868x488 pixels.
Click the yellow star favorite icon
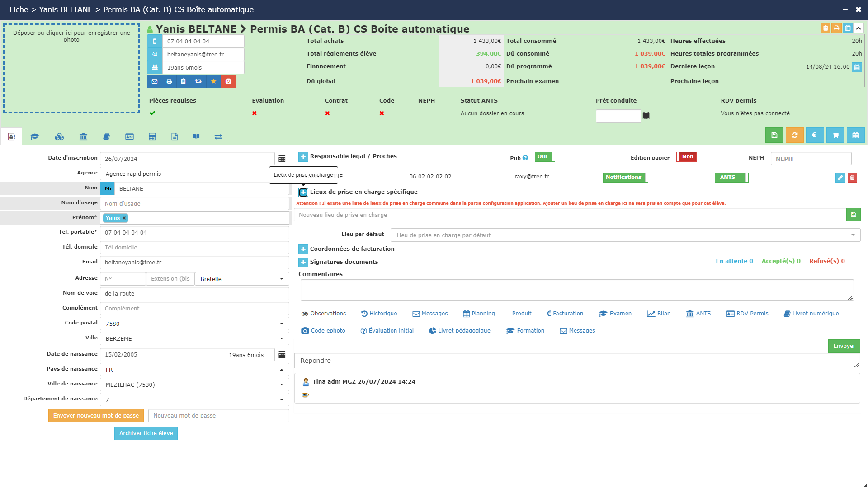213,81
